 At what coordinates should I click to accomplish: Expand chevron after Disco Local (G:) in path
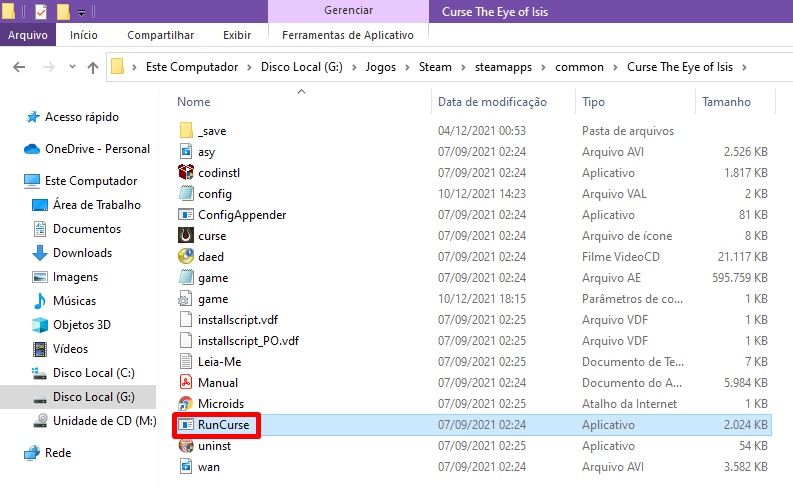pos(354,67)
